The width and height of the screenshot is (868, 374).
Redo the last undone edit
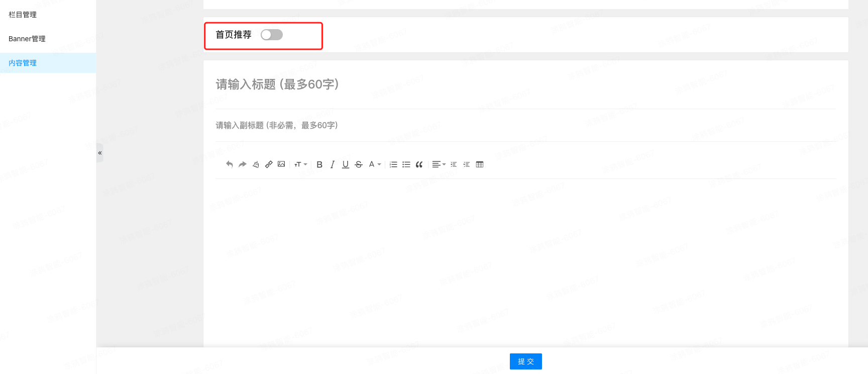(x=243, y=164)
